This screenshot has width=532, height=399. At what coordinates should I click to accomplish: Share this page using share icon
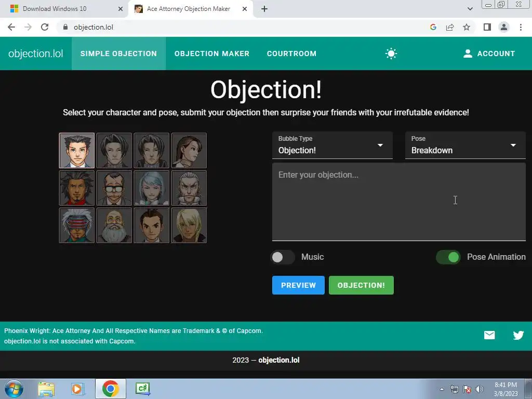click(x=450, y=27)
